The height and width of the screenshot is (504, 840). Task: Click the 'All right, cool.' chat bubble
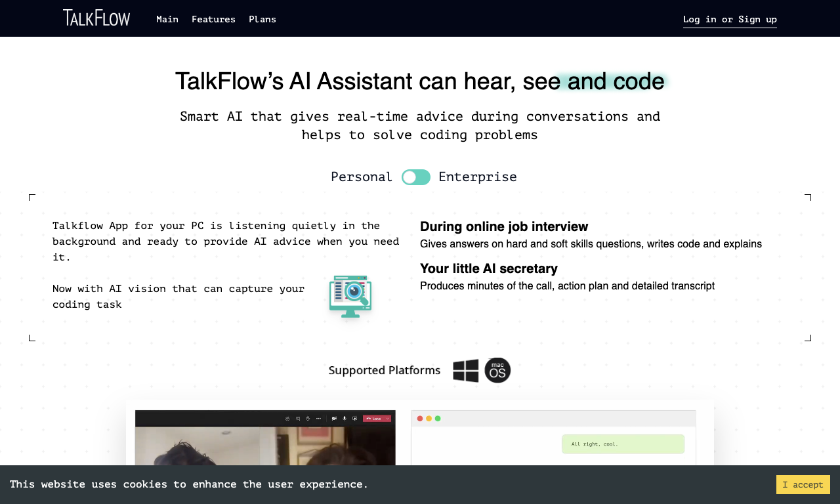point(623,444)
